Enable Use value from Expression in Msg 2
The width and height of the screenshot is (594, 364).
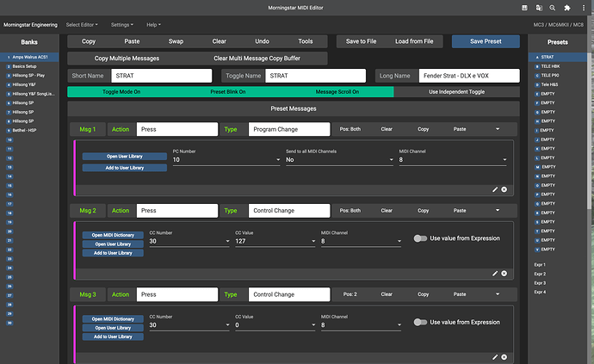click(420, 238)
